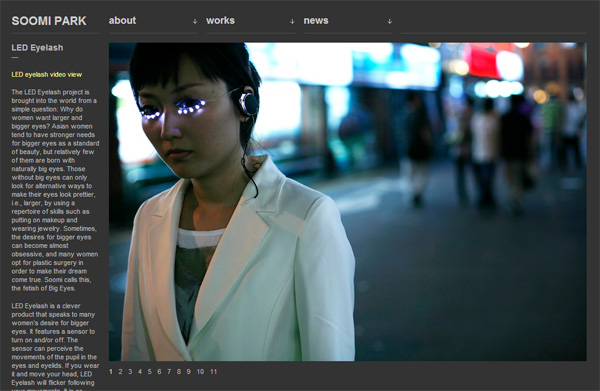Open the LED eyelash video view link
This screenshot has height=391, width=600.
47,75
